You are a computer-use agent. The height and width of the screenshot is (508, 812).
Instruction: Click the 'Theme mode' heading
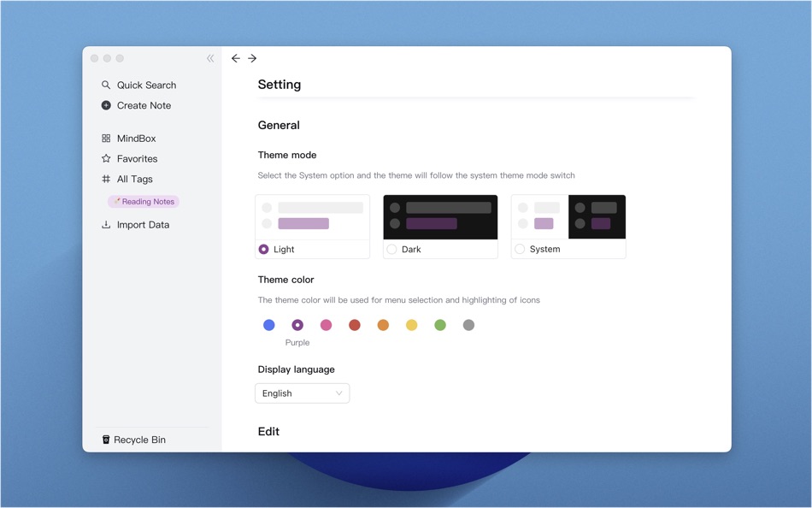[x=287, y=155]
